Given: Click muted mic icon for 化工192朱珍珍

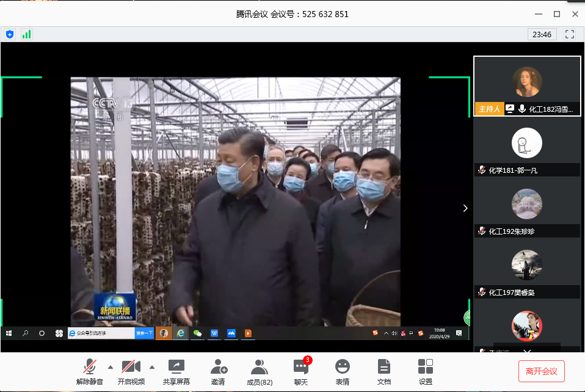Looking at the screenshot, I should [x=482, y=231].
